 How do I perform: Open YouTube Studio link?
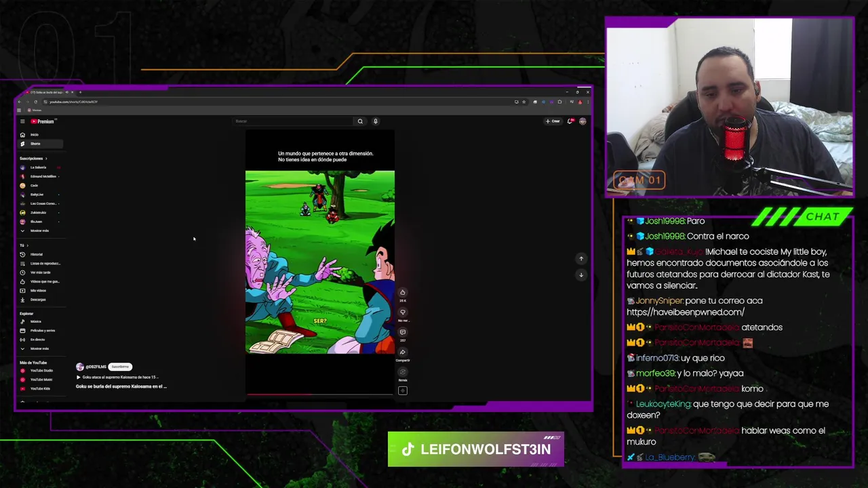tap(41, 371)
